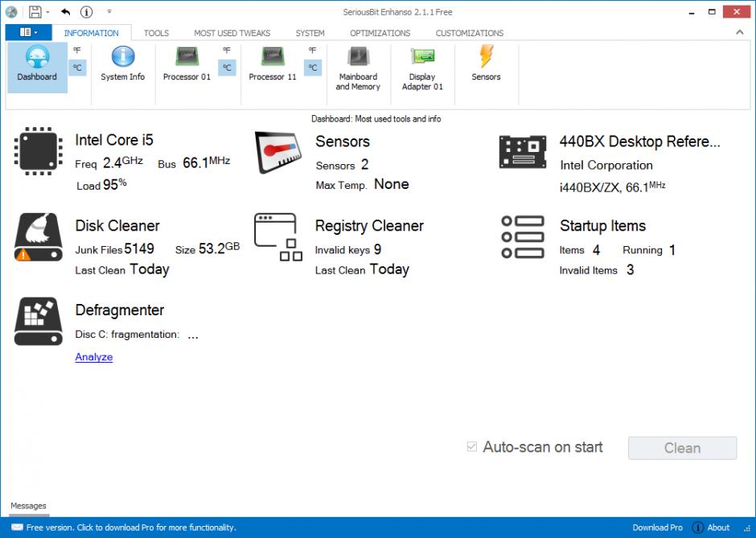Switch to the INFORMATION tab
Viewport: 756px width, 538px height.
(x=91, y=33)
